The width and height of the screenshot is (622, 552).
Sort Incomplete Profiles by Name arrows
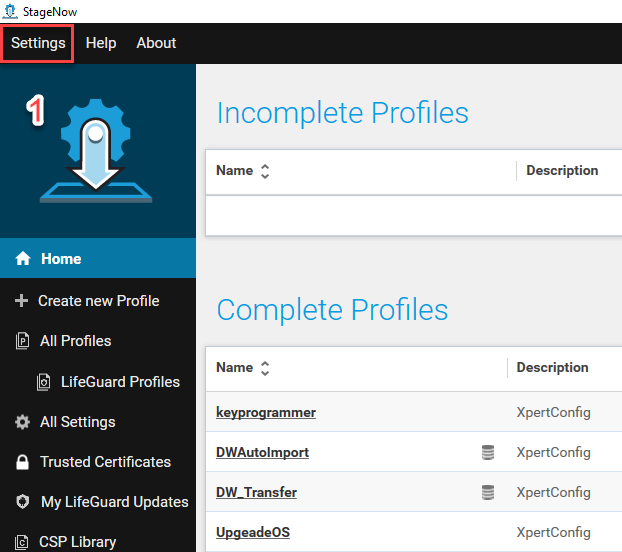(x=265, y=171)
